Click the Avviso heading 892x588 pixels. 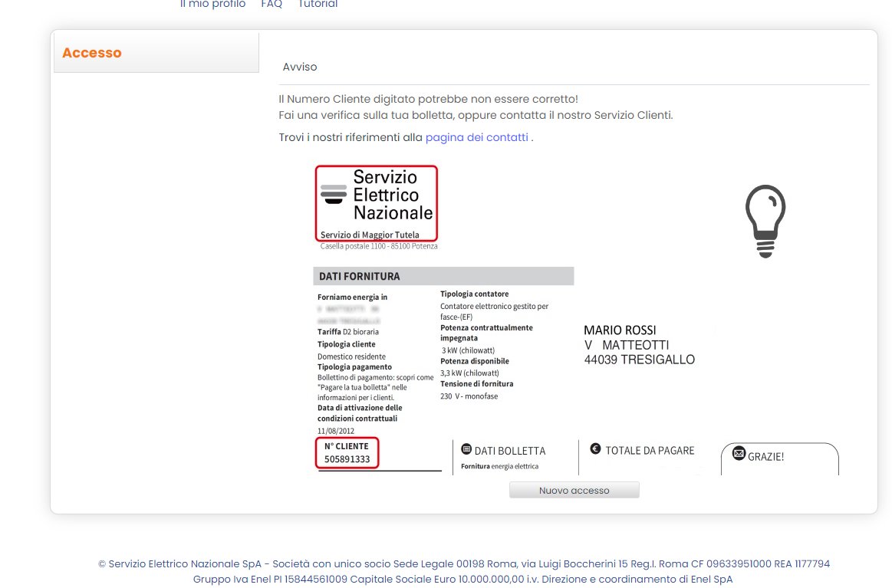[300, 67]
